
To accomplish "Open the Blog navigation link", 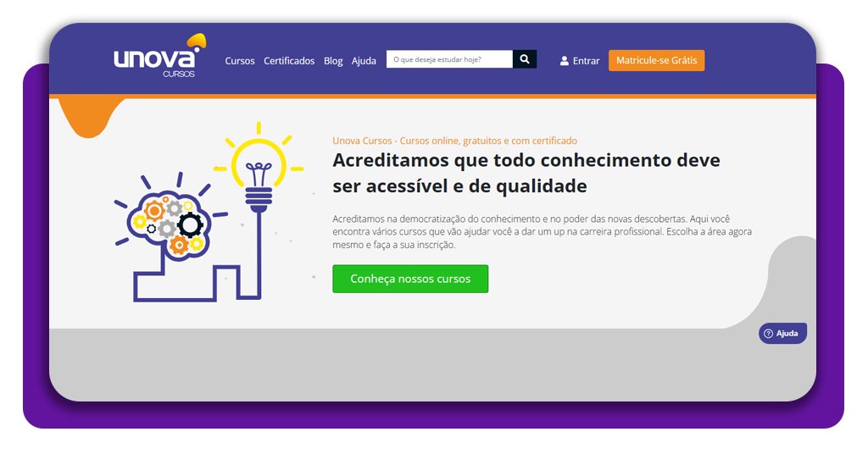I will coord(333,61).
